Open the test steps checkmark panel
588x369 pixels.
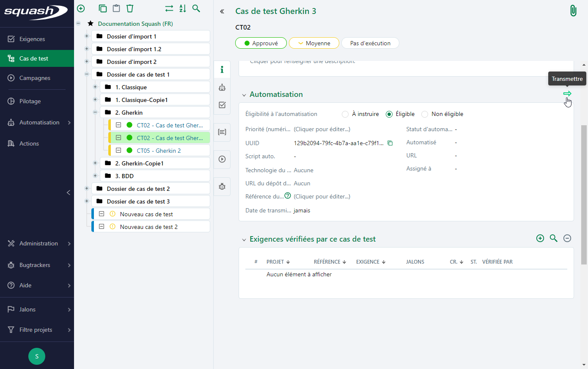pos(222,105)
